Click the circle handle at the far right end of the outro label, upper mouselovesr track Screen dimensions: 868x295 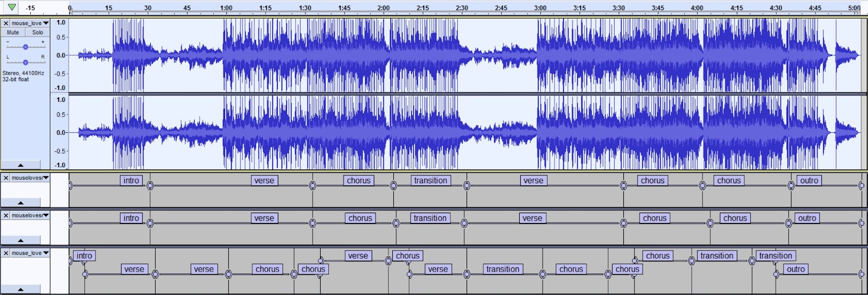click(x=861, y=185)
